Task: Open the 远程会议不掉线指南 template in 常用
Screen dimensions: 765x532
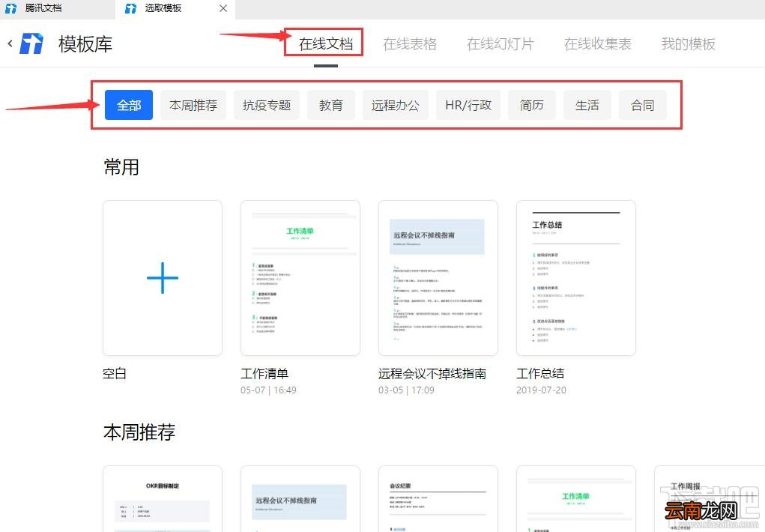Action: (438, 278)
